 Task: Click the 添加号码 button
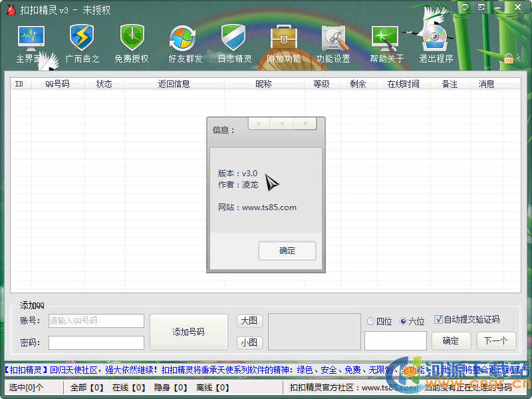coord(188,332)
